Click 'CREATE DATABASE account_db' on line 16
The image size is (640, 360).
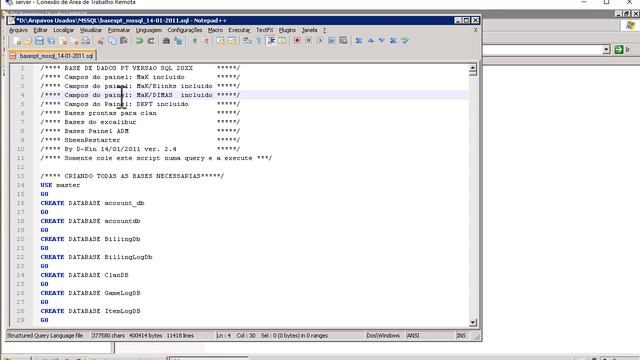pyautogui.click(x=92, y=203)
